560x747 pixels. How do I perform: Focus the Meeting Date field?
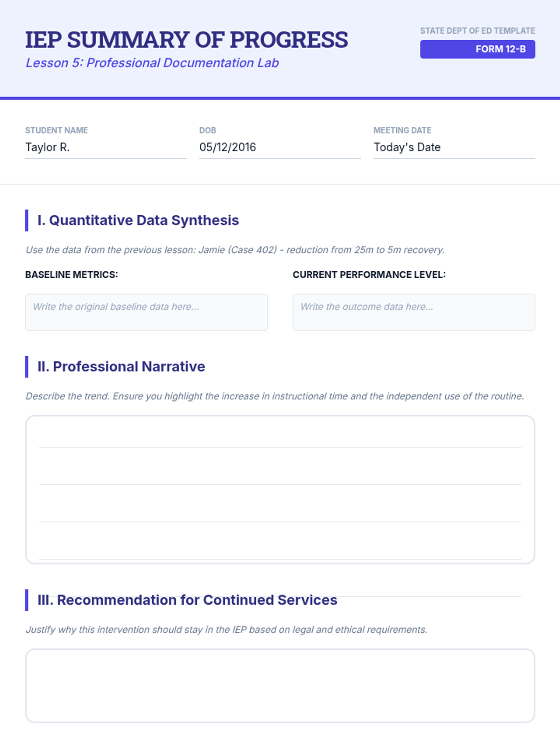coord(454,148)
